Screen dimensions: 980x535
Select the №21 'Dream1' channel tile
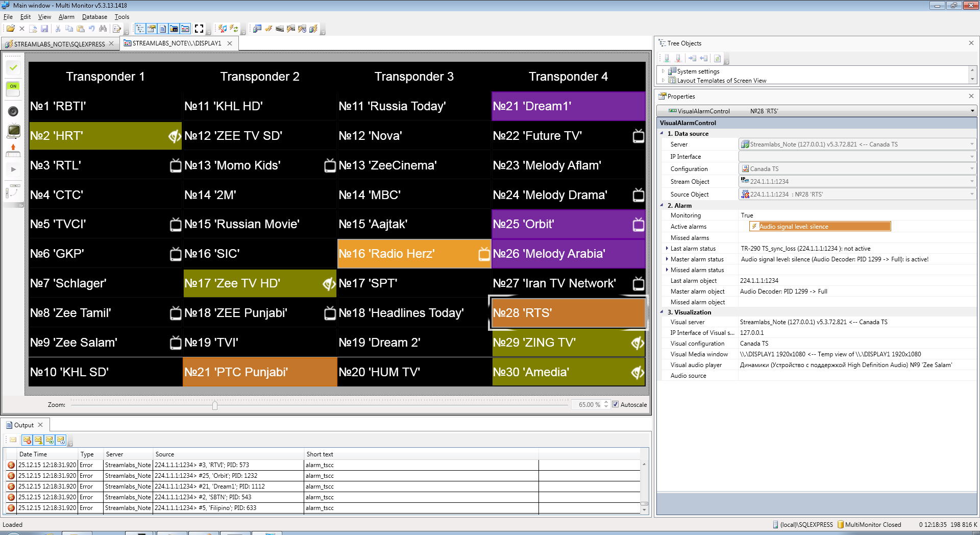[568, 106]
